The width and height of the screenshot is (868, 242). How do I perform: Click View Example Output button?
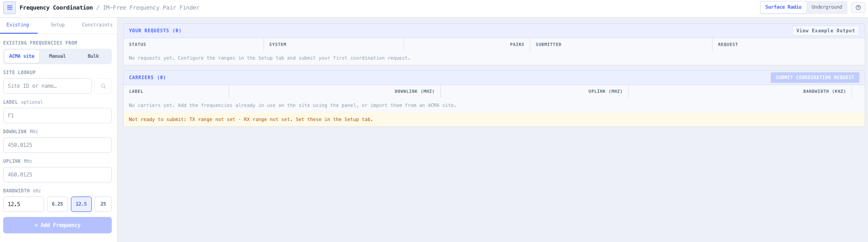(x=826, y=31)
